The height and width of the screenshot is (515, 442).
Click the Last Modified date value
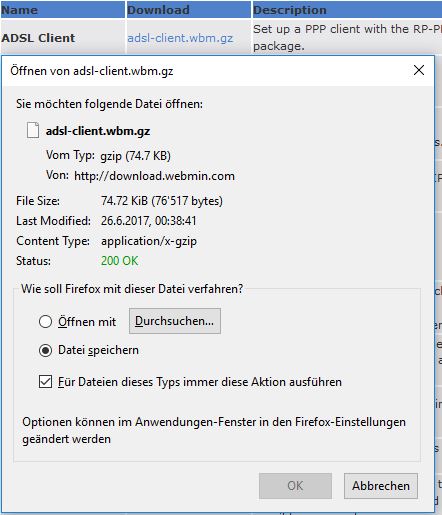pyautogui.click(x=149, y=221)
